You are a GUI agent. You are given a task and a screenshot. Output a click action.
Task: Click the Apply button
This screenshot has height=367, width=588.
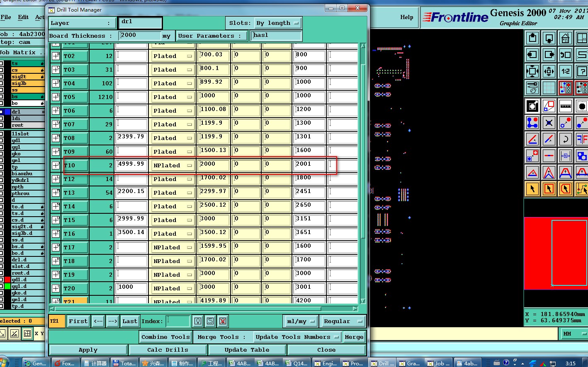88,350
